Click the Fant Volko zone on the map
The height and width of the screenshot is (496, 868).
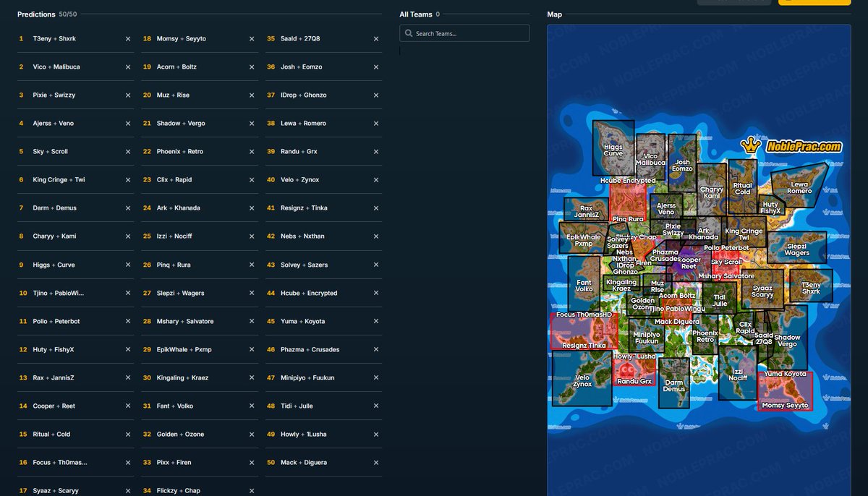(x=584, y=283)
